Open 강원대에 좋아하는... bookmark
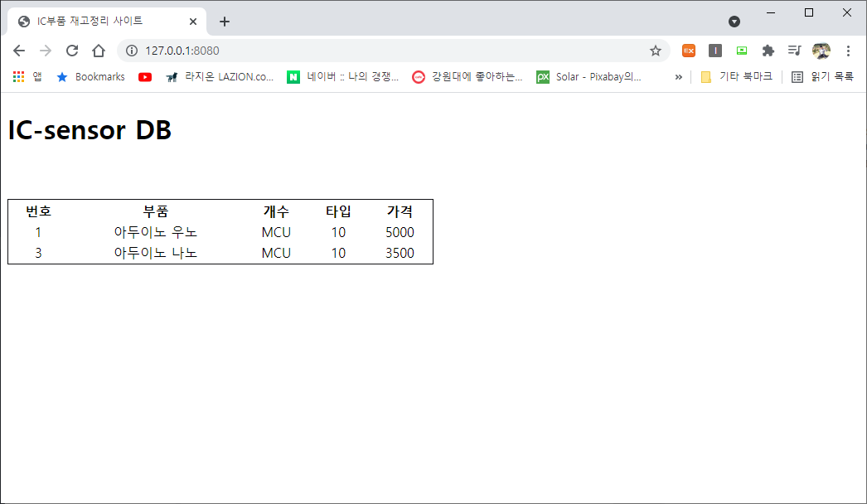The image size is (867, 504). 467,76
